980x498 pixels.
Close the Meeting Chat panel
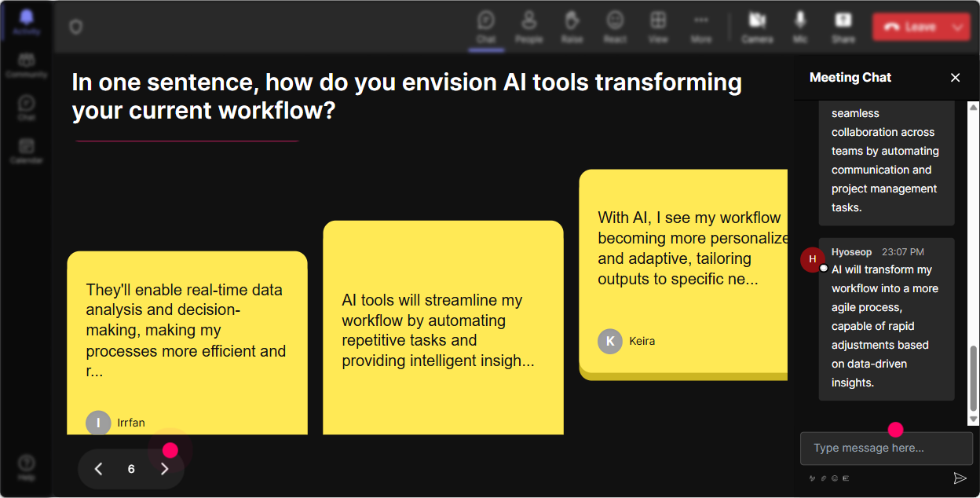pyautogui.click(x=956, y=77)
